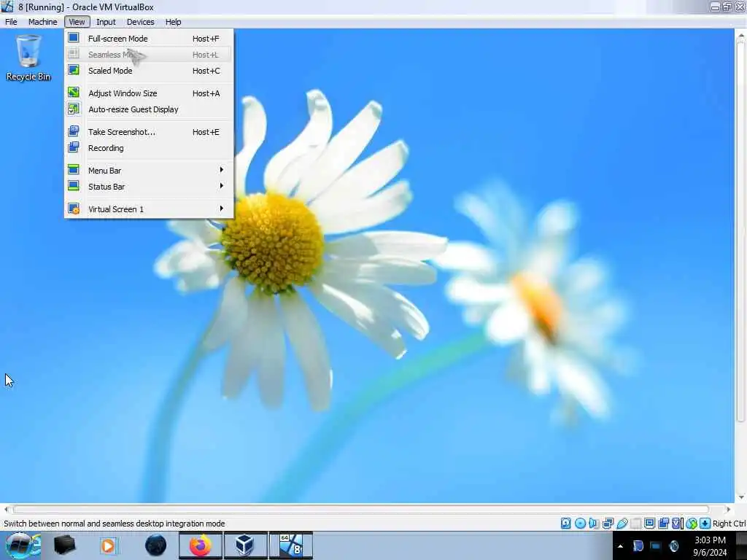Expand the Menu Bar submenu
747x560 pixels.
coord(149,171)
